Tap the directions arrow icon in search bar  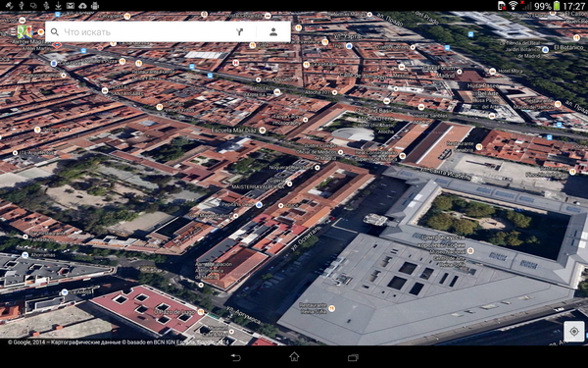pos(240,32)
